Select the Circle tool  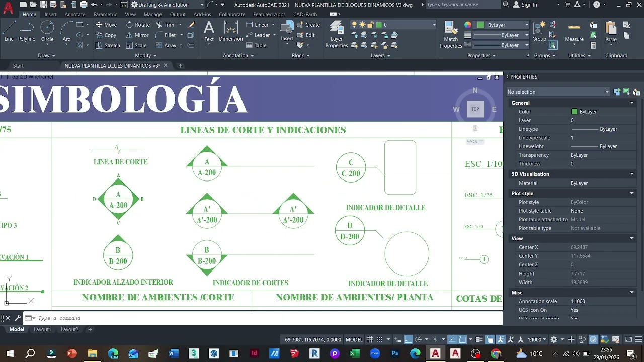pos(47,31)
